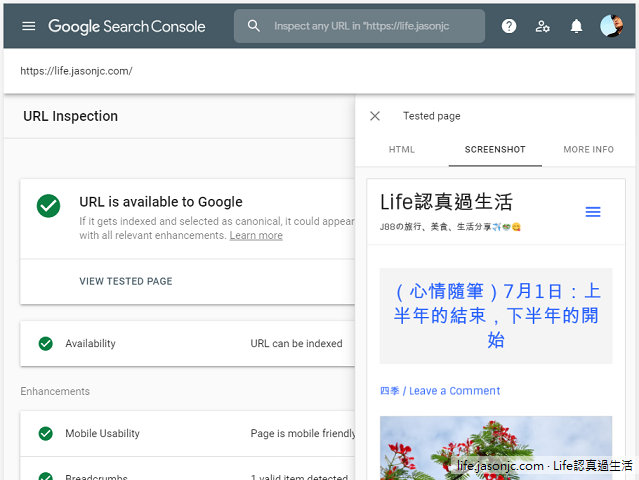639x480 pixels.
Task: Click the flower photo thumbnail
Action: click(x=496, y=448)
